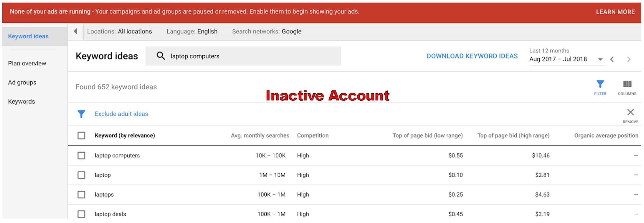Screen dimensions: 644x223
Task: Click the $0.55 low range bid
Action: tap(455, 156)
